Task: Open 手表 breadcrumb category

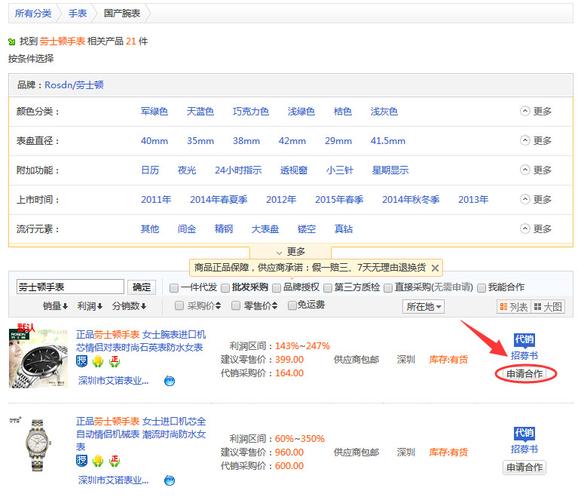Action: click(x=77, y=14)
